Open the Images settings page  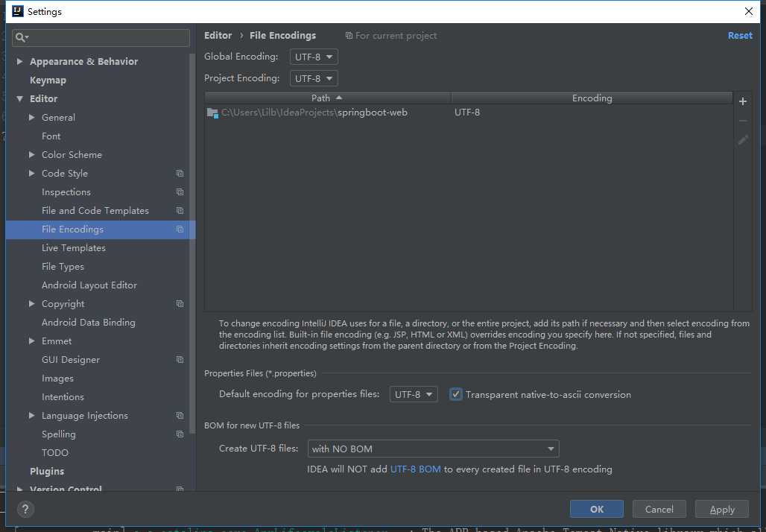(57, 378)
